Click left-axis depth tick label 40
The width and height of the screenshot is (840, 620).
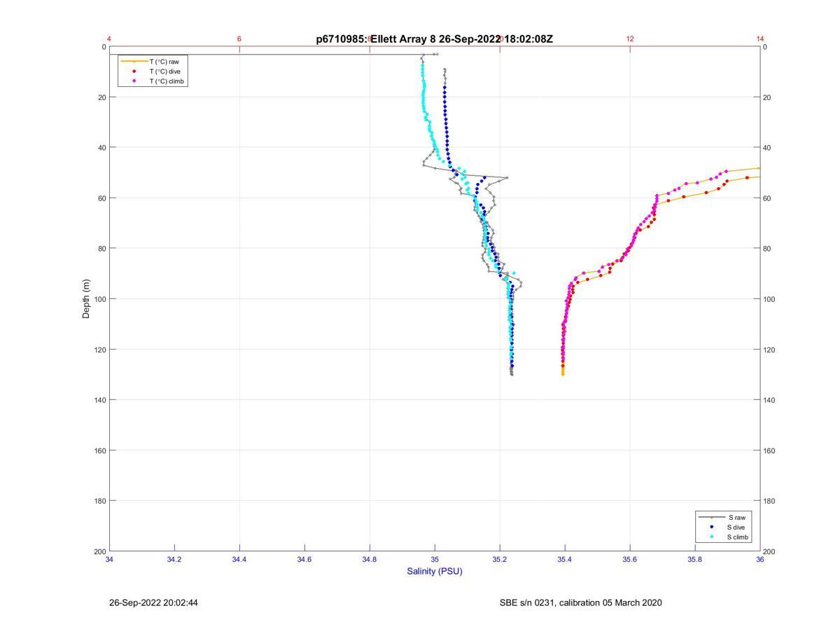click(101, 148)
